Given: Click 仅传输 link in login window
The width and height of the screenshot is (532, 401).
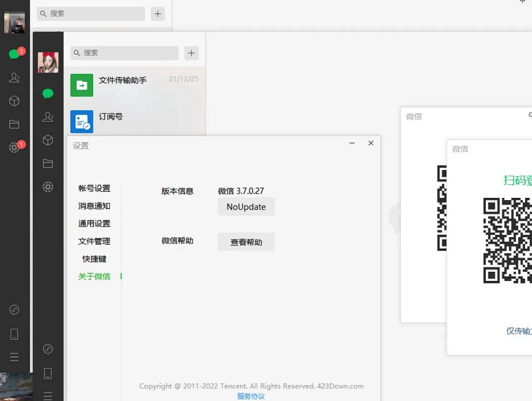Looking at the screenshot, I should (x=519, y=331).
